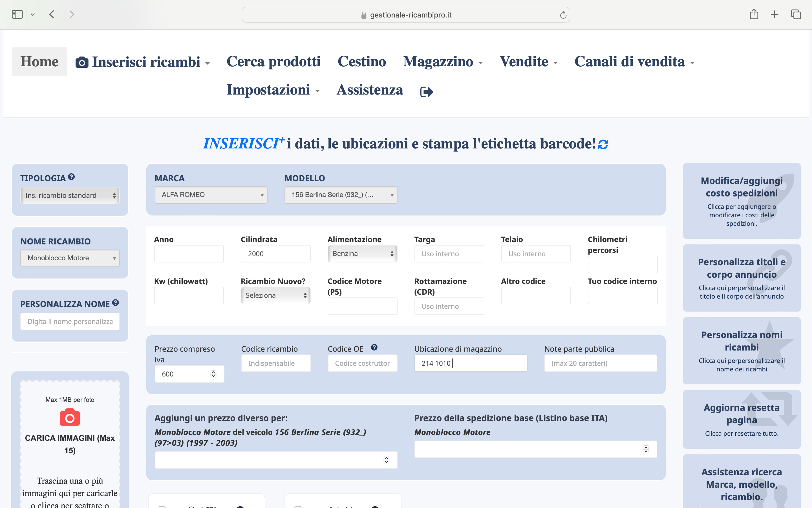Open the help icon next to TIPOLOGIA
The image size is (812, 508).
coord(71,177)
